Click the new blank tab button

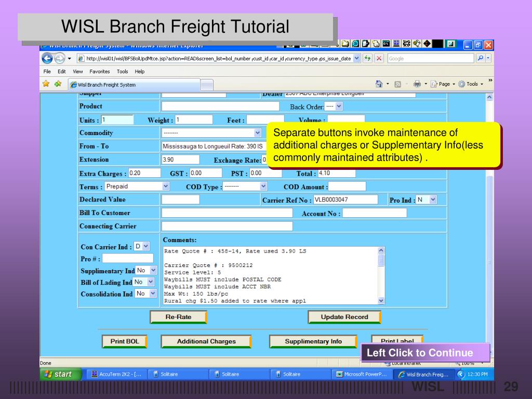tap(207, 85)
